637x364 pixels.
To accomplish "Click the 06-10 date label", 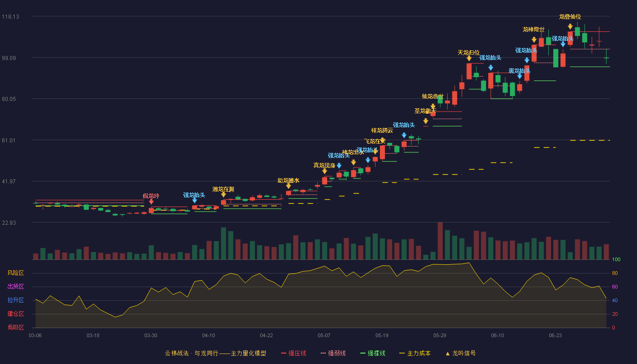I will click(497, 335).
